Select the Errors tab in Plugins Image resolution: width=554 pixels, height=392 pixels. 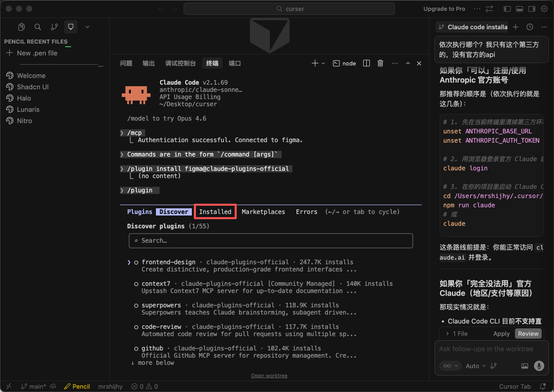coord(306,212)
